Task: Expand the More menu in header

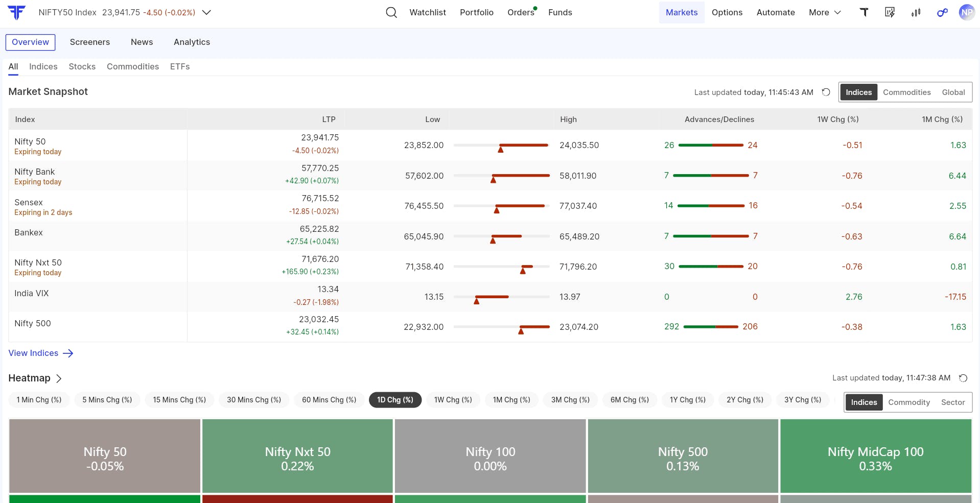Action: (x=825, y=12)
